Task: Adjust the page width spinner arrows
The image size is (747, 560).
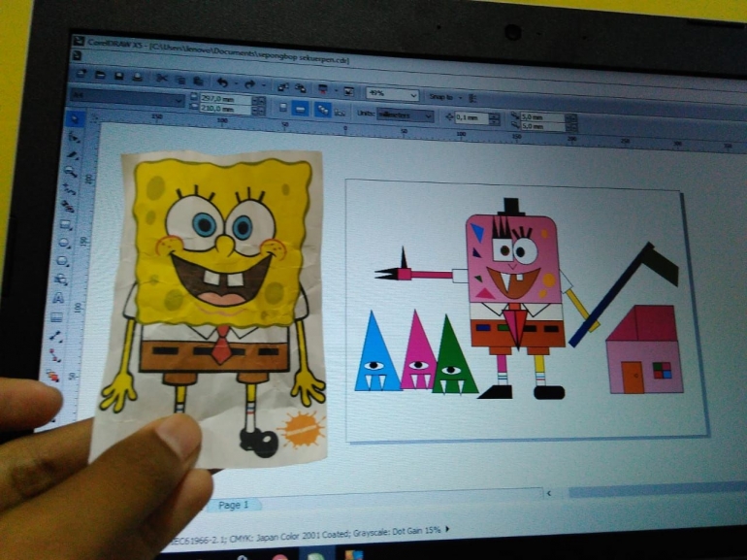Action: (x=259, y=101)
